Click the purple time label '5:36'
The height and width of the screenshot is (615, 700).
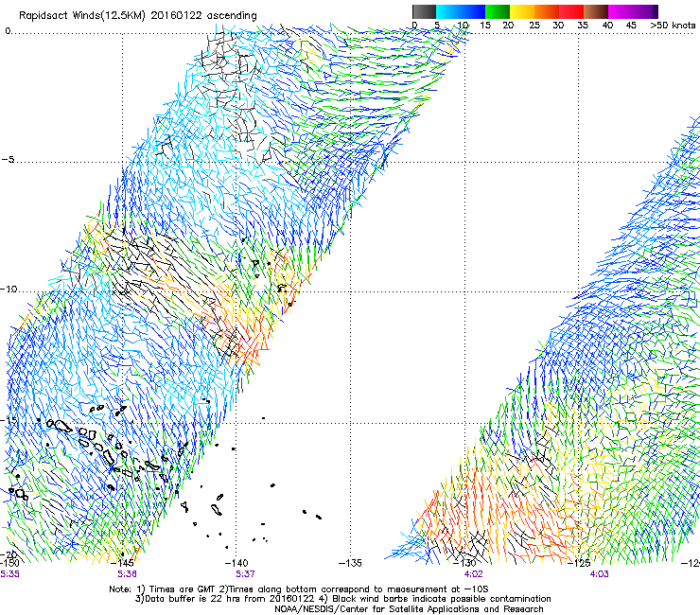[x=127, y=574]
